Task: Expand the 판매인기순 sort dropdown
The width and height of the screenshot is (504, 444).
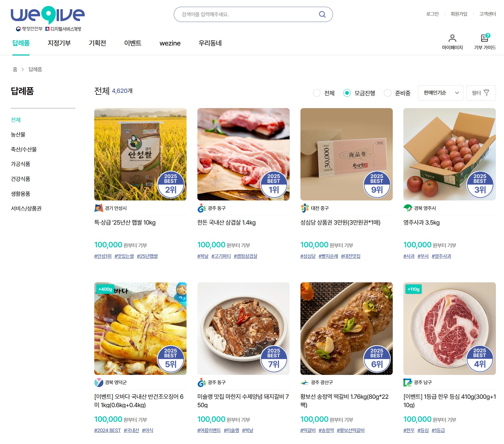Action: tap(440, 93)
